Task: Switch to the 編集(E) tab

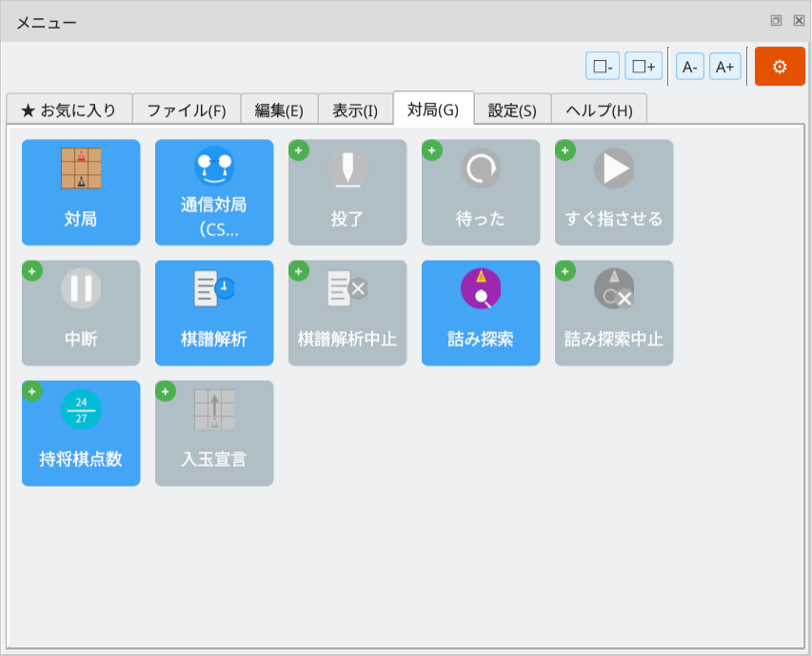Action: point(279,109)
